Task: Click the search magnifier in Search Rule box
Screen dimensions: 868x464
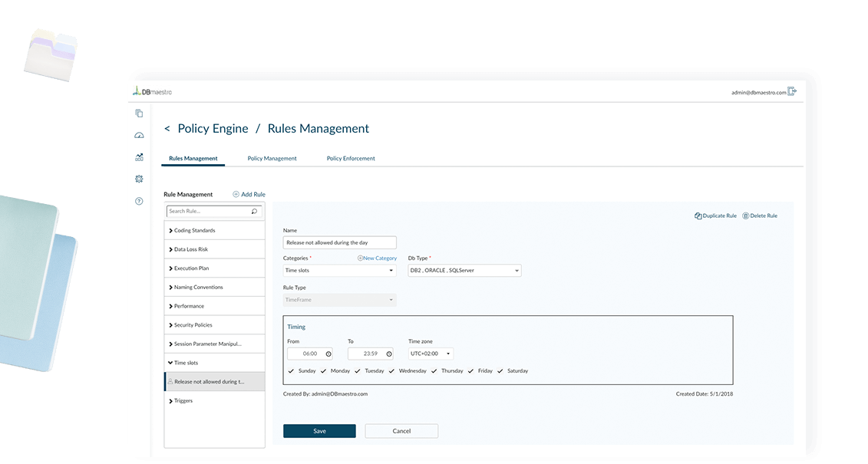Action: [x=254, y=211]
